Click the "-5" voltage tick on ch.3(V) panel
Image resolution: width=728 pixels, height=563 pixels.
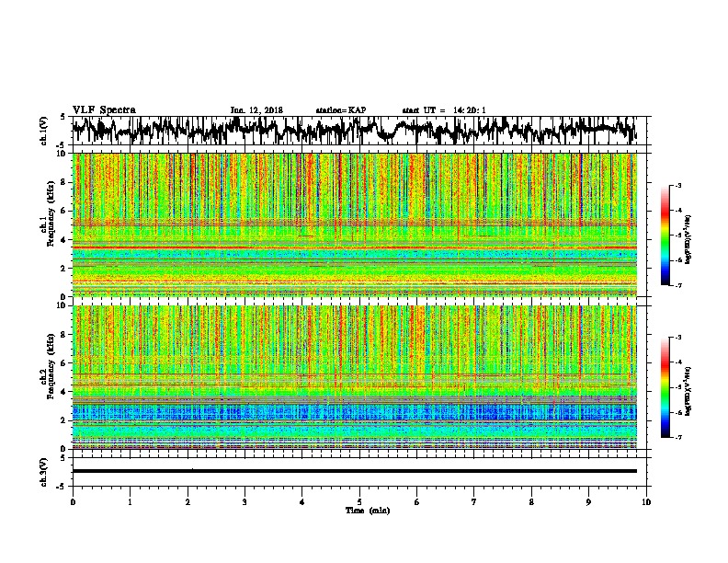tap(62, 487)
